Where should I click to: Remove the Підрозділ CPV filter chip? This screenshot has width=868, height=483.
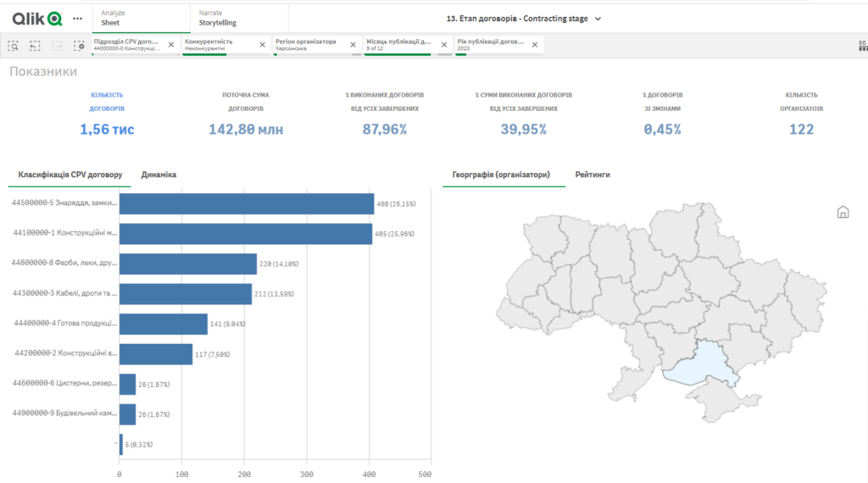click(171, 45)
